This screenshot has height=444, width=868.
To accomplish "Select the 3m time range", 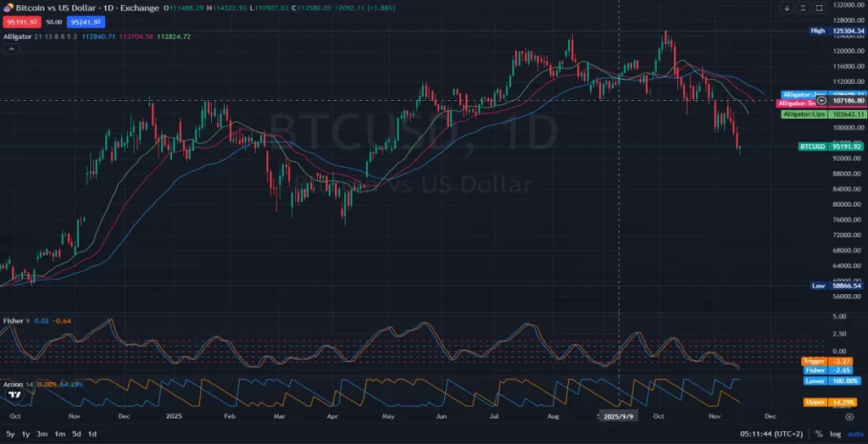I will (x=42, y=434).
